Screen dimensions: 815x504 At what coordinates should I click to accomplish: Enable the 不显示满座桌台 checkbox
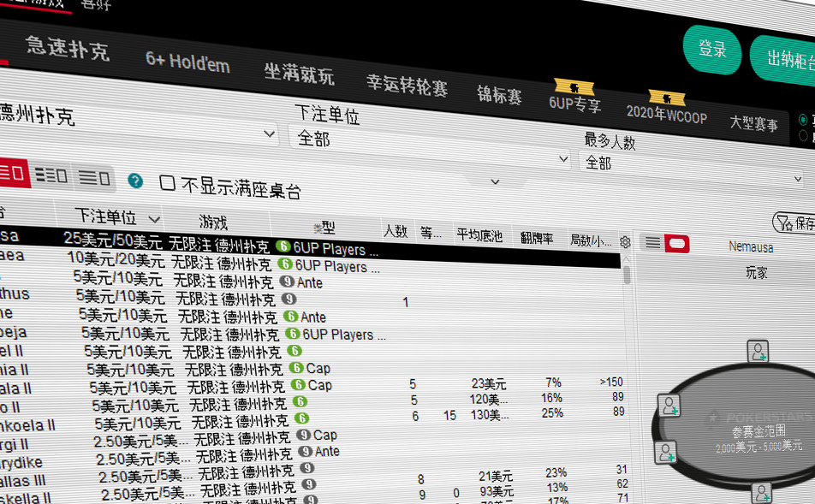coord(168,182)
